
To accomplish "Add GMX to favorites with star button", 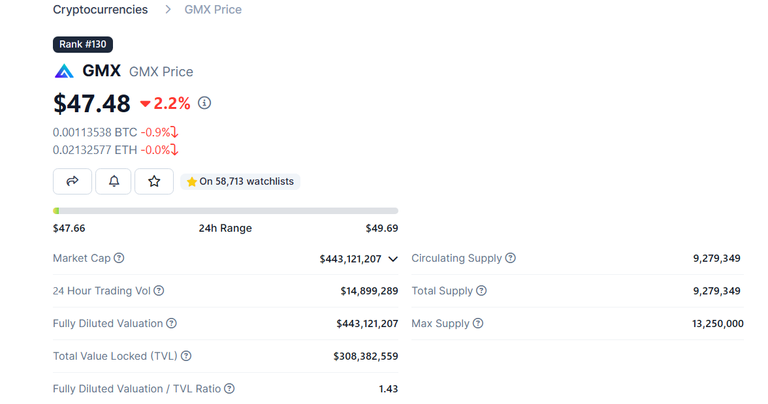I will (x=154, y=181).
